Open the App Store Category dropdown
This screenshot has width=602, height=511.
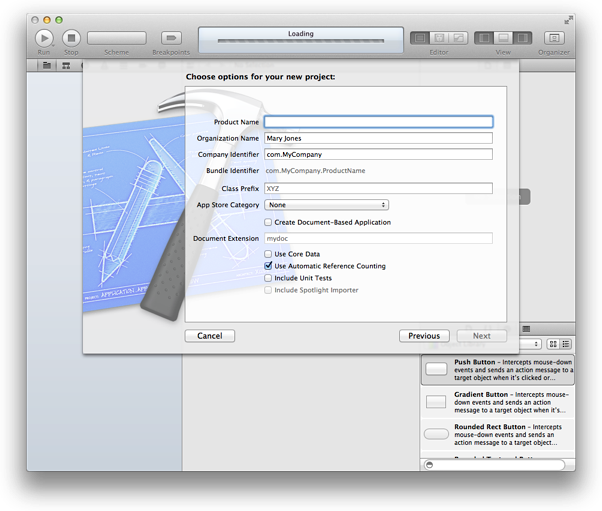326,205
